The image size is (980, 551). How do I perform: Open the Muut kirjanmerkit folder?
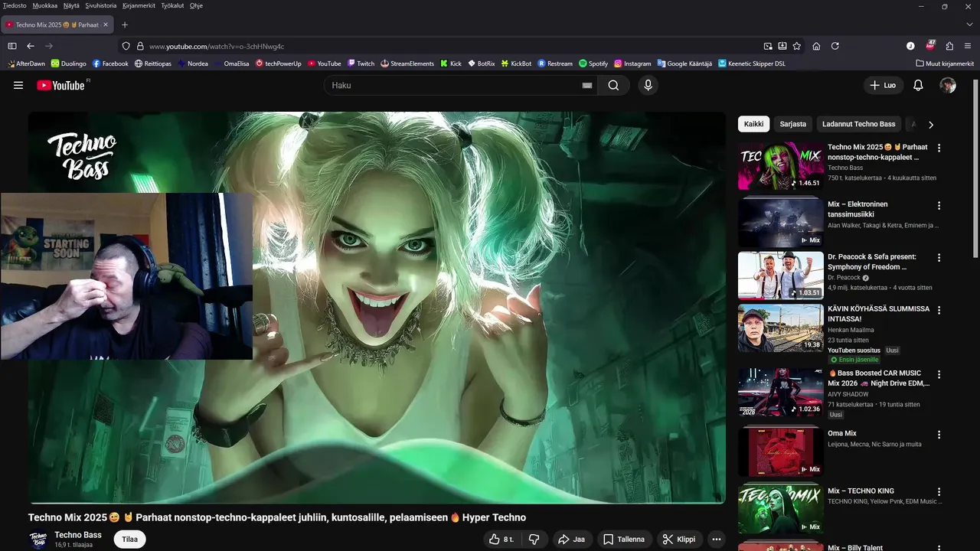[945, 64]
